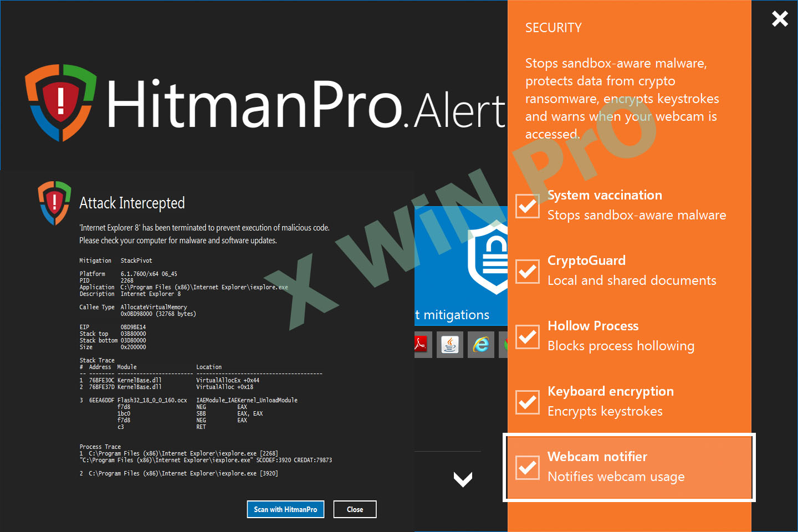Uncheck the Keyboard encryption option
Screen dimensions: 798x532
click(527, 402)
